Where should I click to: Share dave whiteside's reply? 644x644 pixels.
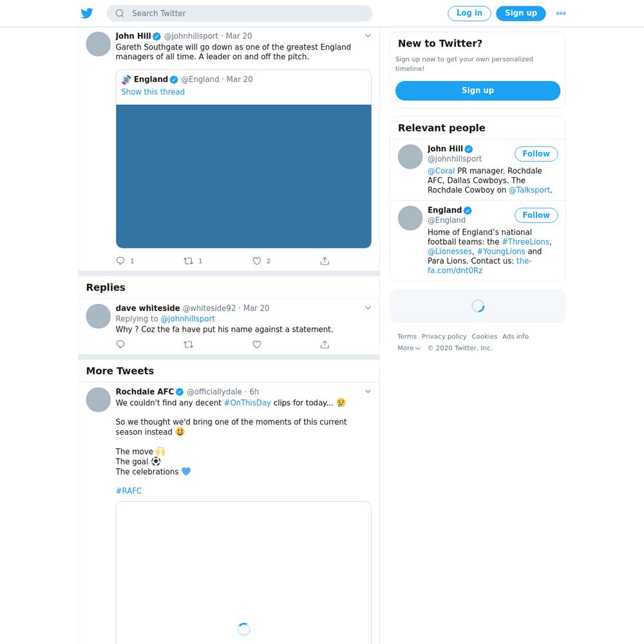[325, 344]
